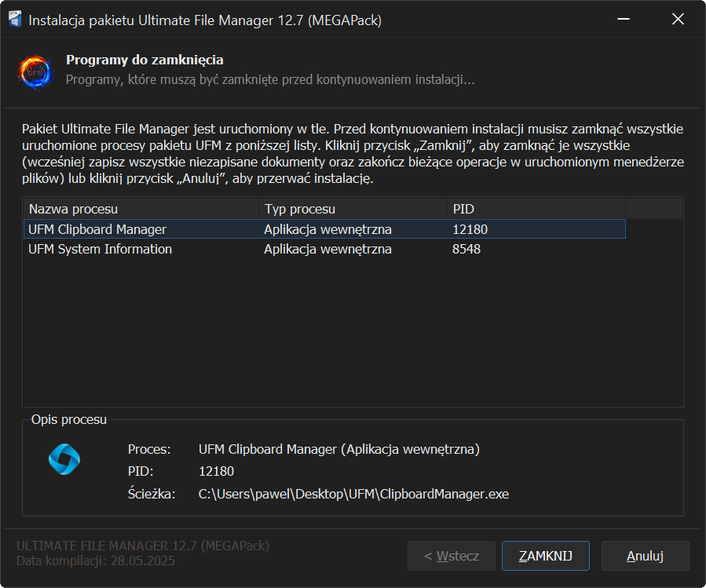Image resolution: width=706 pixels, height=588 pixels.
Task: Select the UFM System Information process row
Action: [101, 249]
